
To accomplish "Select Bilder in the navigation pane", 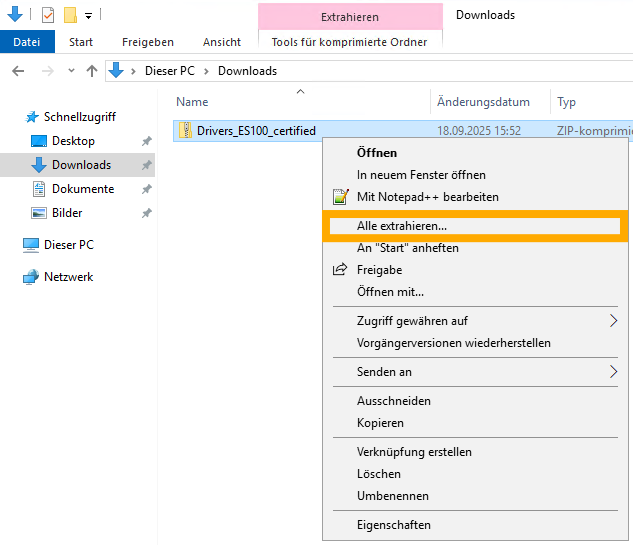I will (66, 213).
